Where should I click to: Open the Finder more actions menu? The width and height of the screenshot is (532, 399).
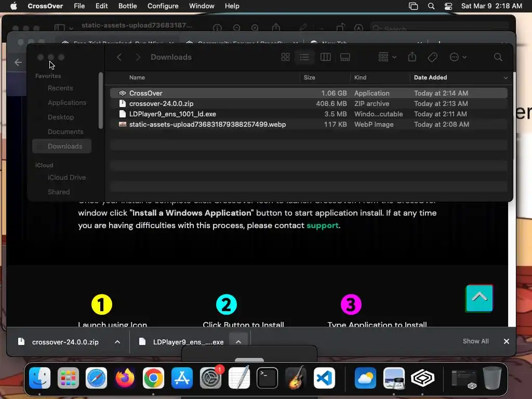(458, 57)
